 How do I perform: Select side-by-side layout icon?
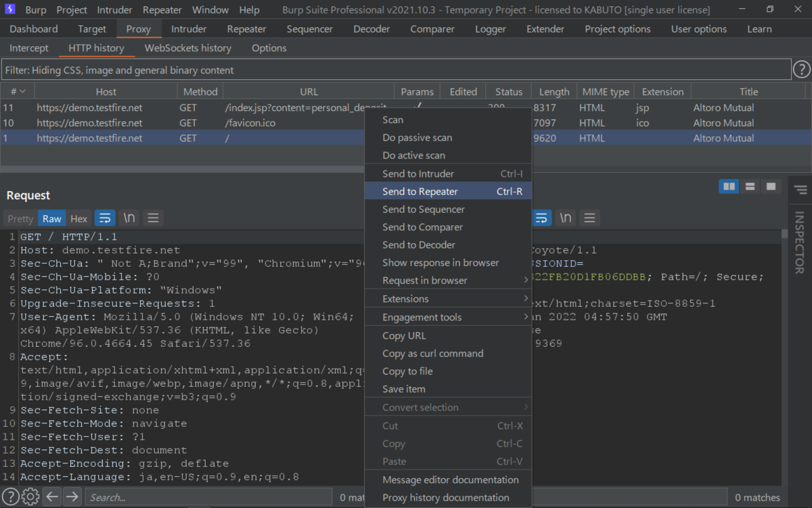729,186
